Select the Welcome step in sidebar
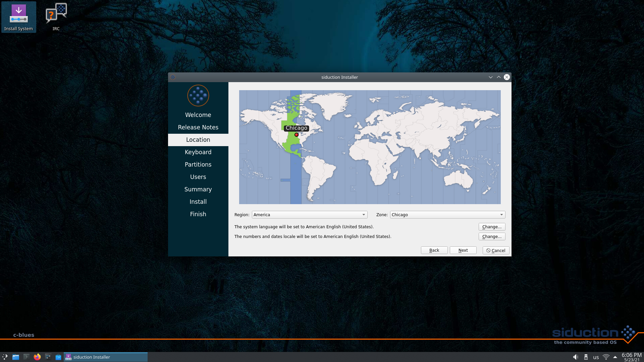Screen dimensions: 644x362 pyautogui.click(x=198, y=115)
